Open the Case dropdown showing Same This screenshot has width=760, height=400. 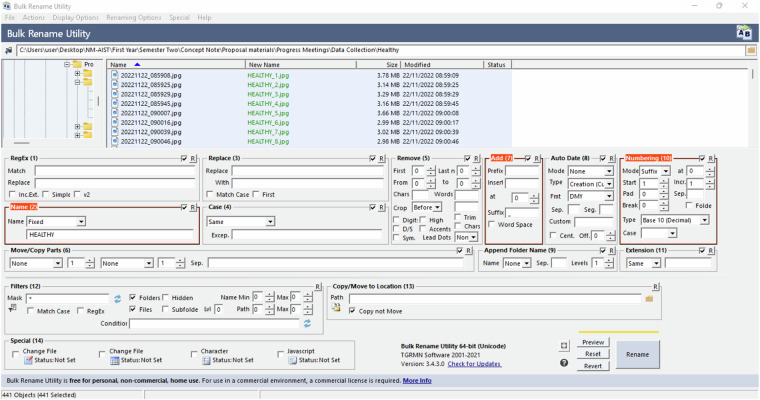[240, 222]
